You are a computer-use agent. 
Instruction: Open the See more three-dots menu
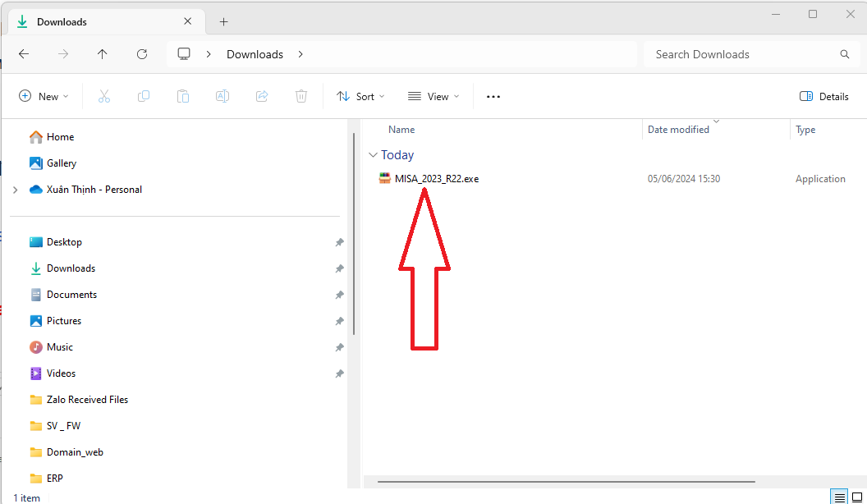[x=493, y=96]
